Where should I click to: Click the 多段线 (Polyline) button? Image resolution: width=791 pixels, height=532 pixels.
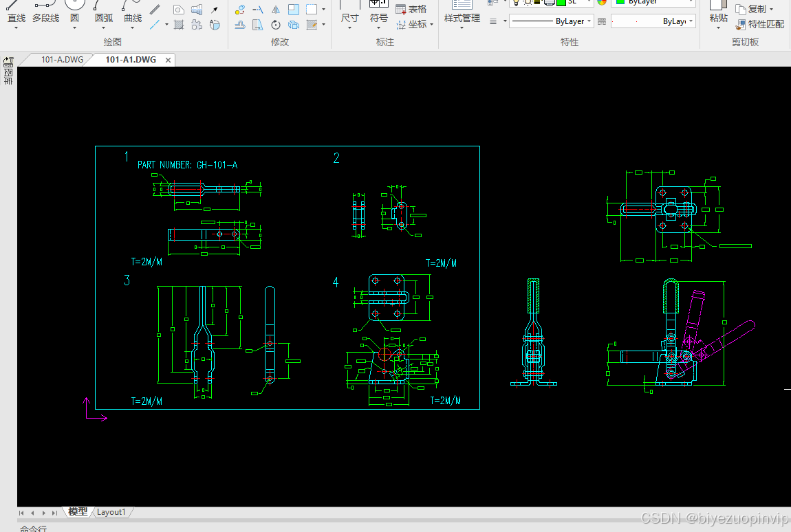click(45, 12)
